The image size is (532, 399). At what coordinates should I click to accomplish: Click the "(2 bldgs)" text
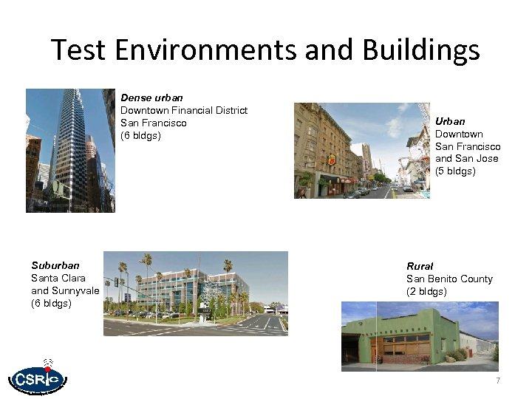(426, 291)
